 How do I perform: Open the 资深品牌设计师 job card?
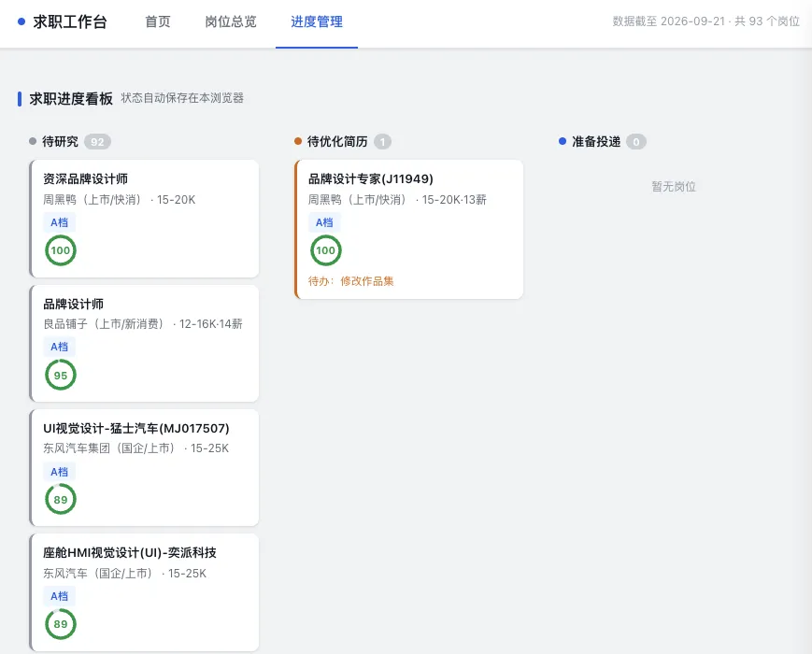pos(144,219)
